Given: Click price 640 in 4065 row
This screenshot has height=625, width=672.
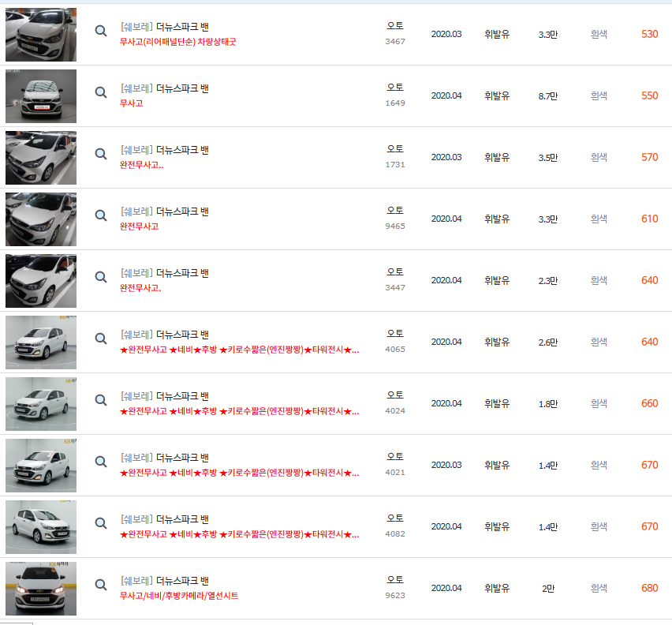Looking at the screenshot, I should 650,342.
